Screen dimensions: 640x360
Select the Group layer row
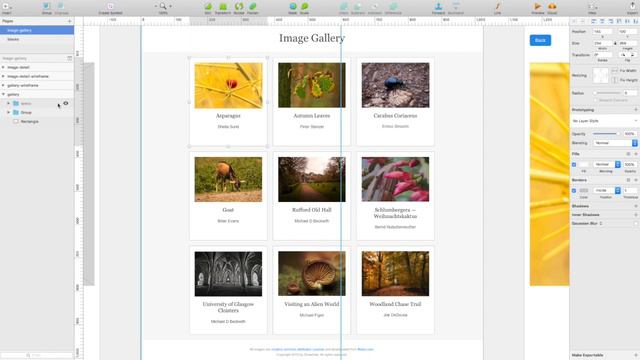tap(37, 112)
